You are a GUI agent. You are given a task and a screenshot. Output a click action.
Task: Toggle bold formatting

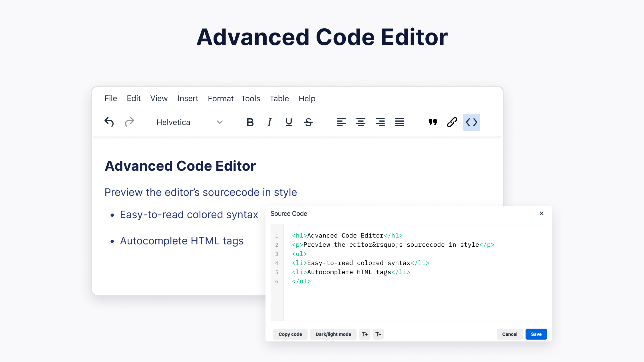point(250,122)
